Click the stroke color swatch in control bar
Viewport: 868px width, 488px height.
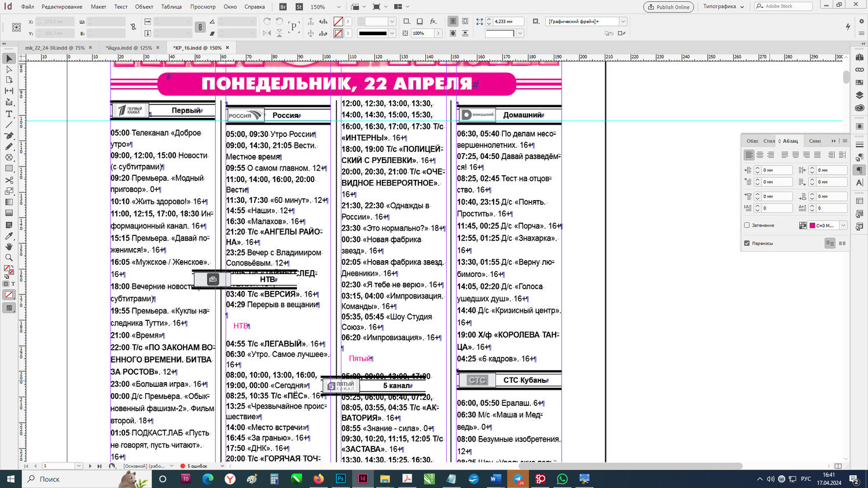click(339, 34)
